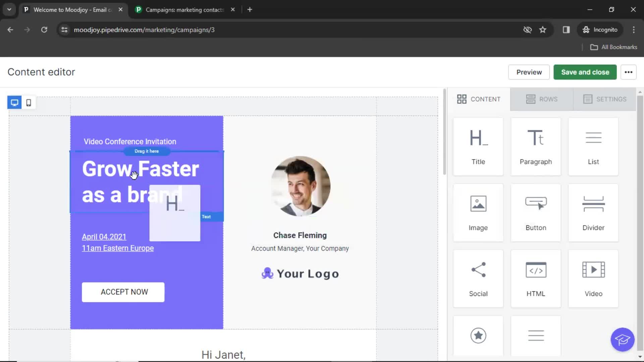This screenshot has width=644, height=362.
Task: Select the menu lines content block
Action: tap(536, 336)
